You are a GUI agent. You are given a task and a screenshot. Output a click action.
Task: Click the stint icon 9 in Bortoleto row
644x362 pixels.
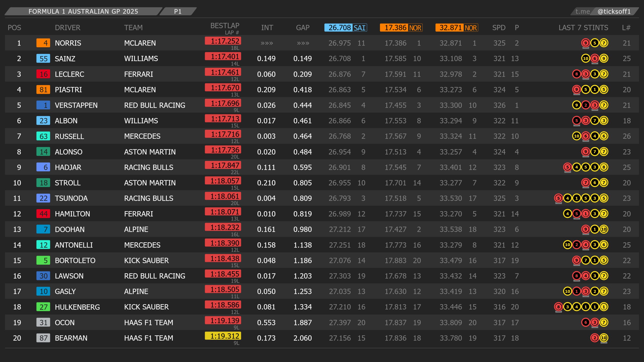coord(576,260)
